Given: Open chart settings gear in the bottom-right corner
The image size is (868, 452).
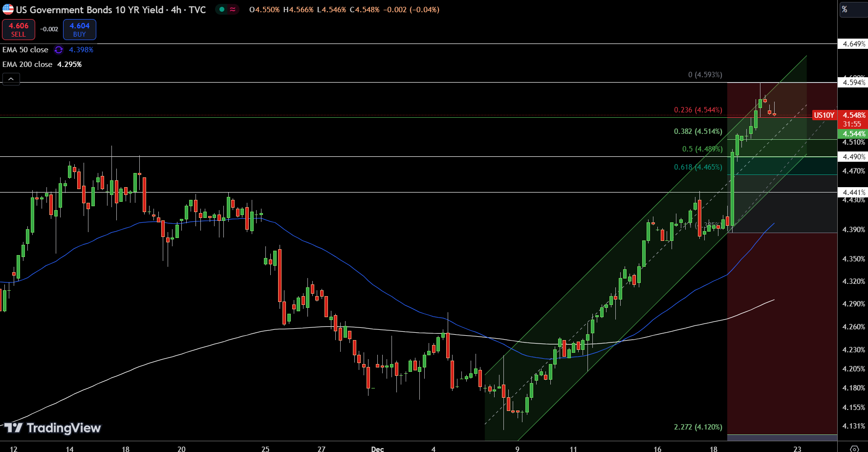Looking at the screenshot, I should [x=854, y=449].
